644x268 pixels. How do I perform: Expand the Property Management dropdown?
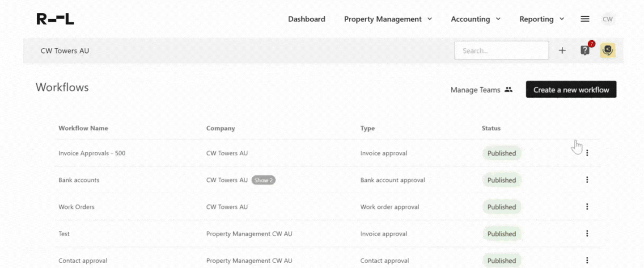pos(388,19)
